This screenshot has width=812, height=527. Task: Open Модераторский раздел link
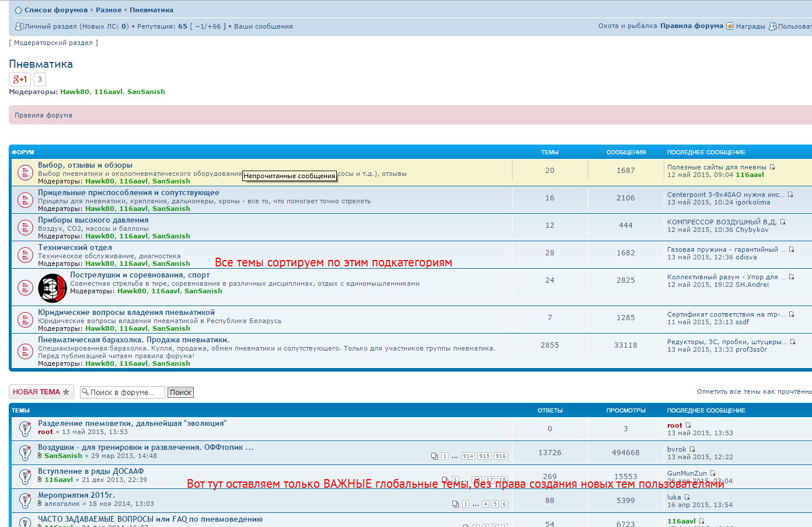[x=53, y=43]
